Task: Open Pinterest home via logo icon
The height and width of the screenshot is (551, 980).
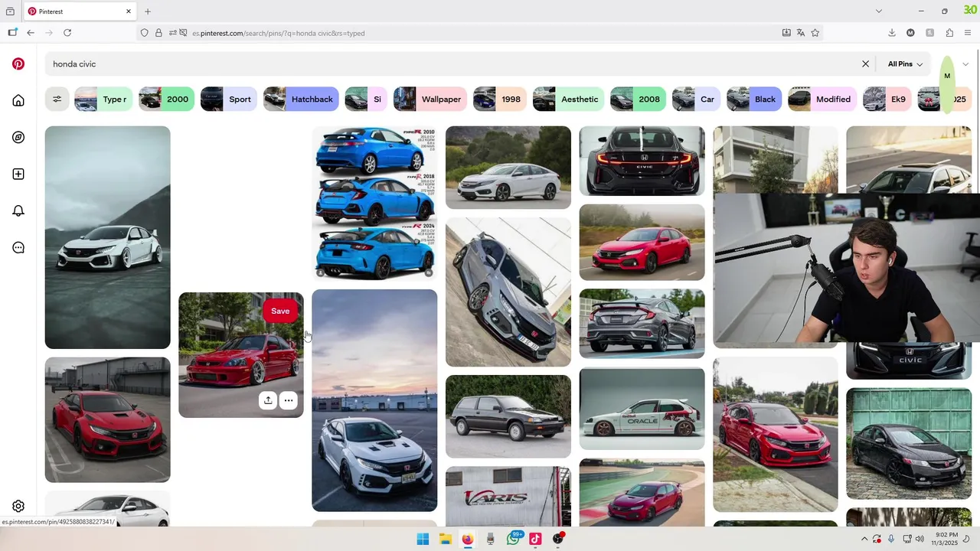Action: [x=18, y=64]
